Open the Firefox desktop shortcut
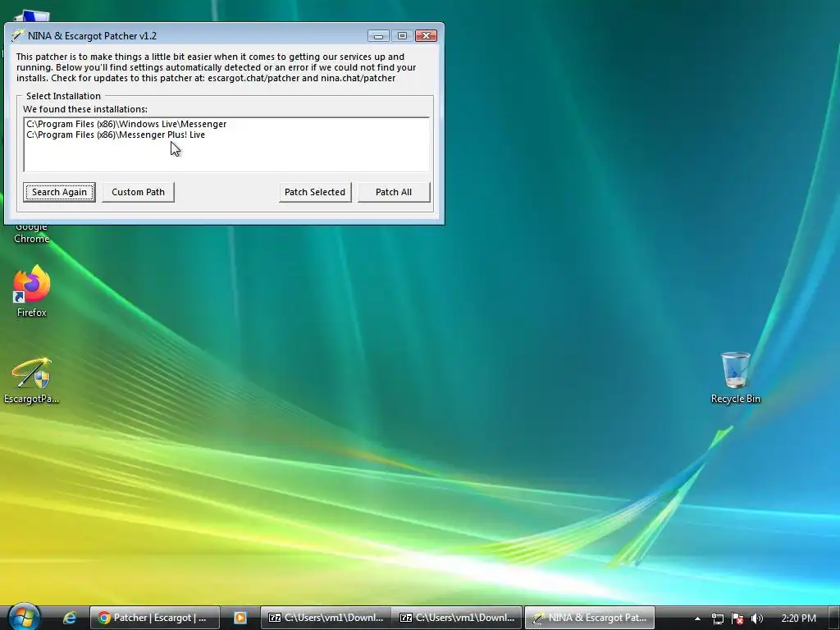Image resolution: width=840 pixels, height=630 pixels. tap(32, 291)
